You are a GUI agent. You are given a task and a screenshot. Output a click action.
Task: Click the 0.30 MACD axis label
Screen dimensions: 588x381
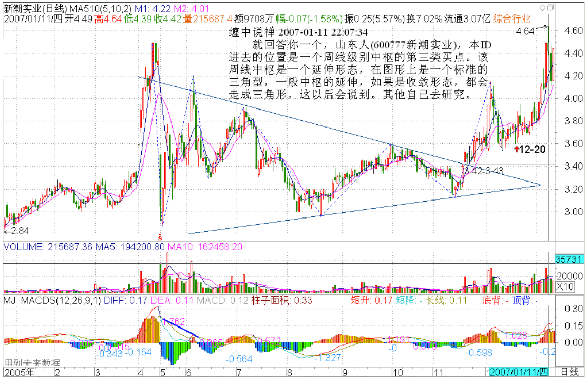pos(574,309)
